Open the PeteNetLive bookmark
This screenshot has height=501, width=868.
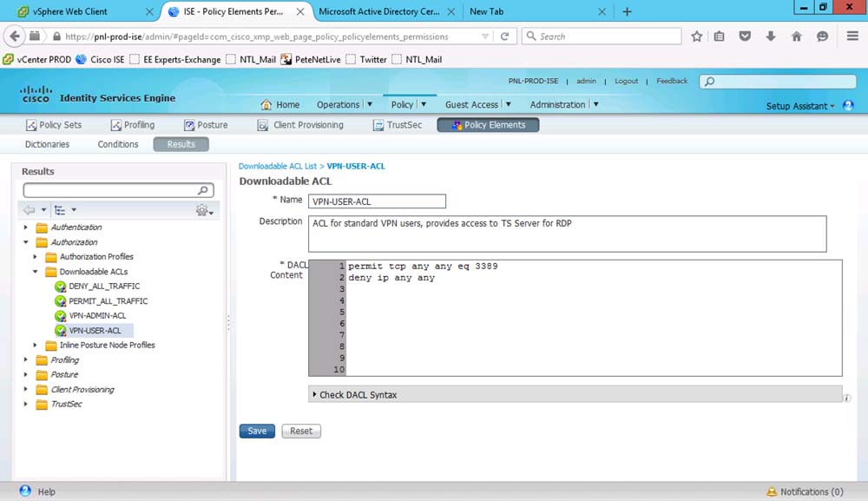pos(311,59)
